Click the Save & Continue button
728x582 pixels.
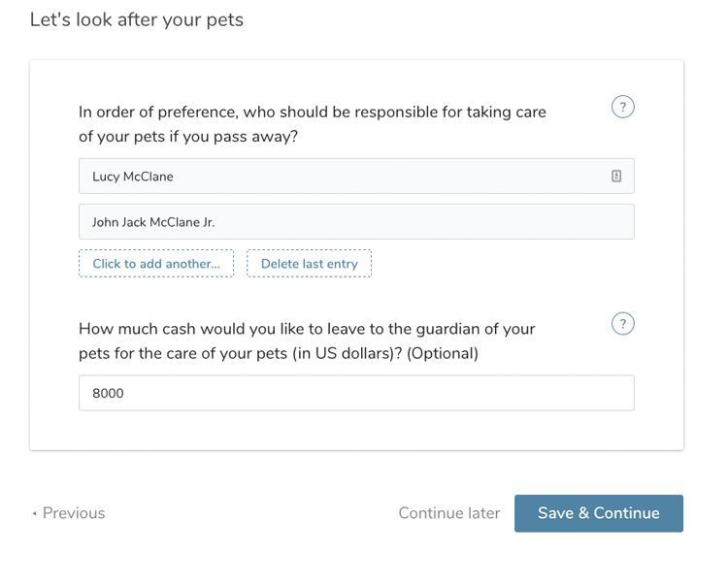point(598,513)
